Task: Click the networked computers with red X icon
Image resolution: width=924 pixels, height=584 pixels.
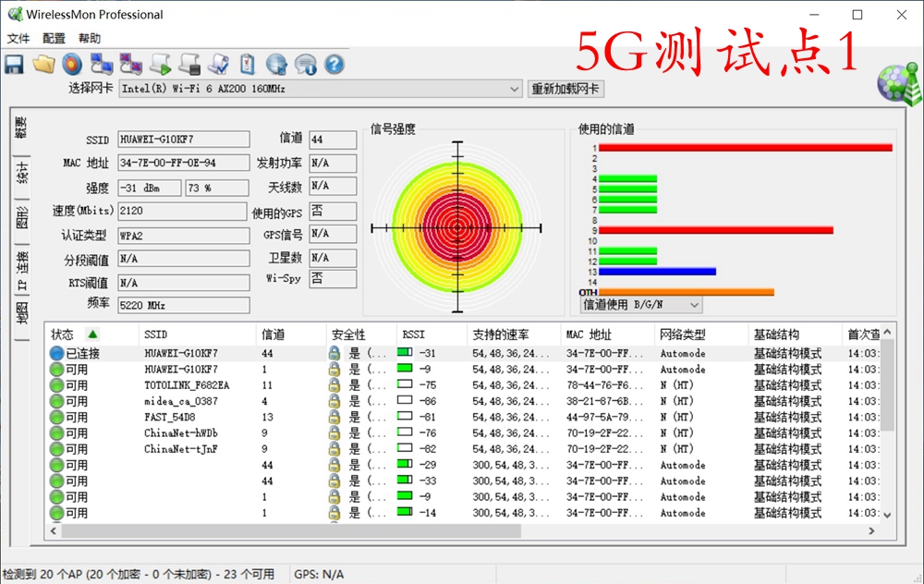Action: [x=131, y=63]
